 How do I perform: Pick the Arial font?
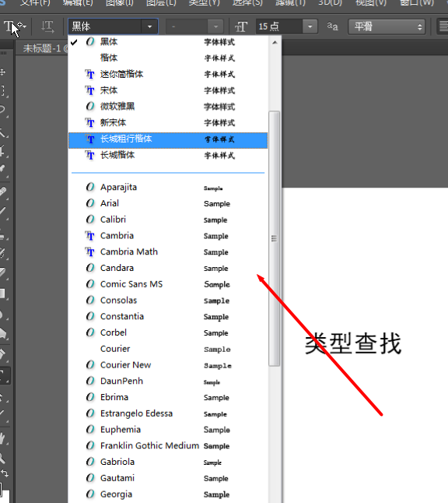168,203
